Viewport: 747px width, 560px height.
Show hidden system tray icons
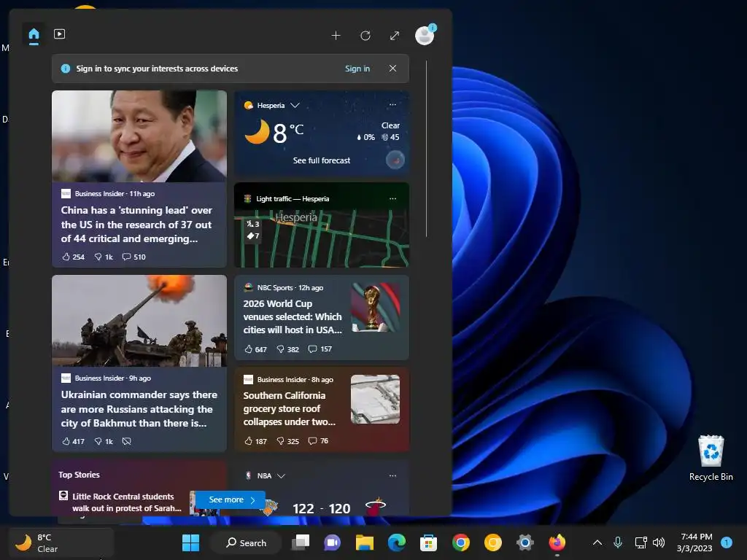click(x=597, y=542)
